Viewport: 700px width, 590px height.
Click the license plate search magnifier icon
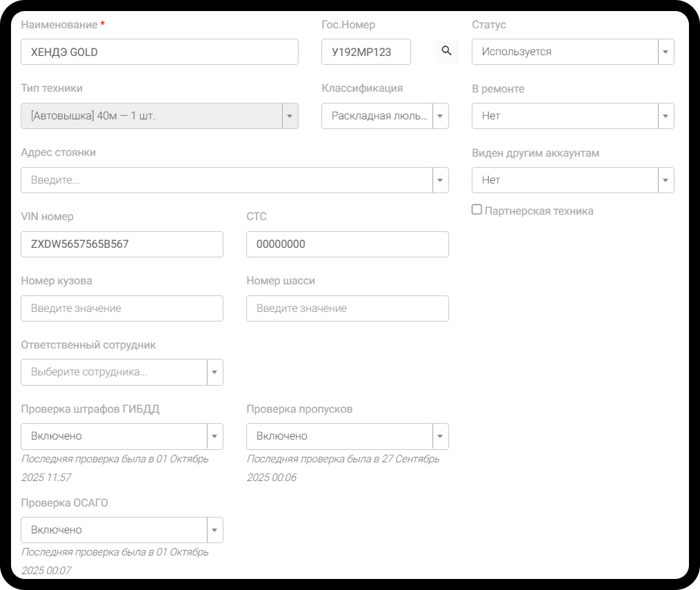(446, 51)
